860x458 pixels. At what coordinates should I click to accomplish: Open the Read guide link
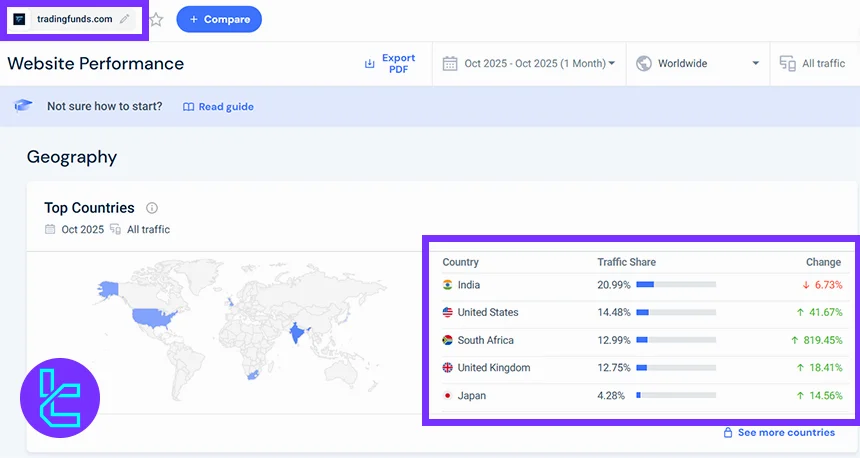(x=218, y=106)
